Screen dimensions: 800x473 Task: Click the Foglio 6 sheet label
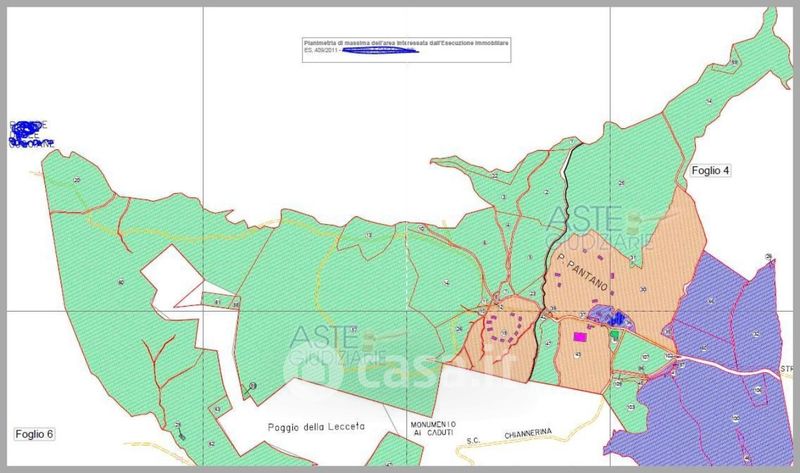[34, 434]
